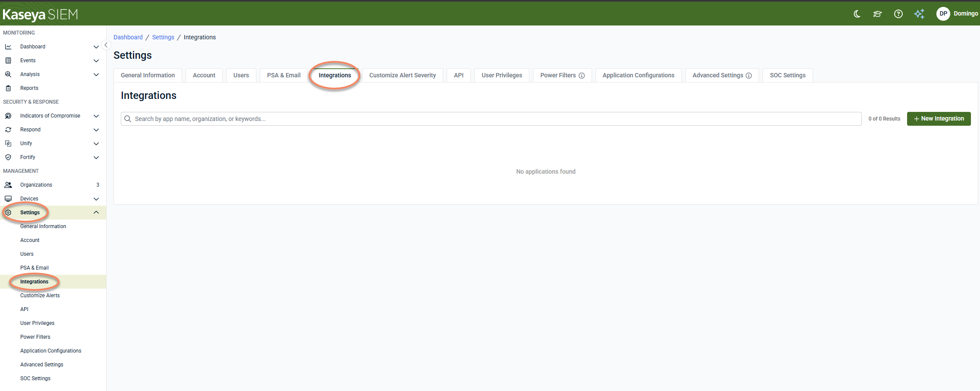Click the Organizations people icon
The width and height of the screenshot is (980, 391).
(8, 185)
